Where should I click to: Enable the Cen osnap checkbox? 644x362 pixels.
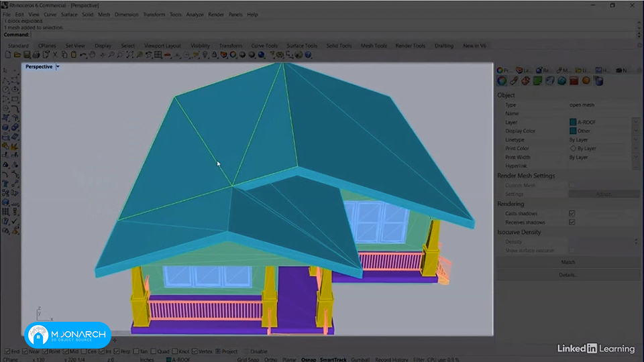[x=84, y=351]
